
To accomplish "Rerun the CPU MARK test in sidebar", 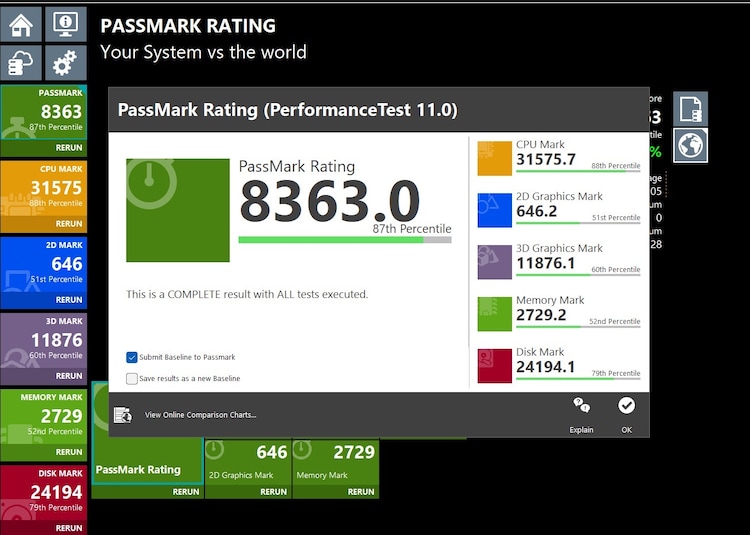I will pyautogui.click(x=69, y=224).
